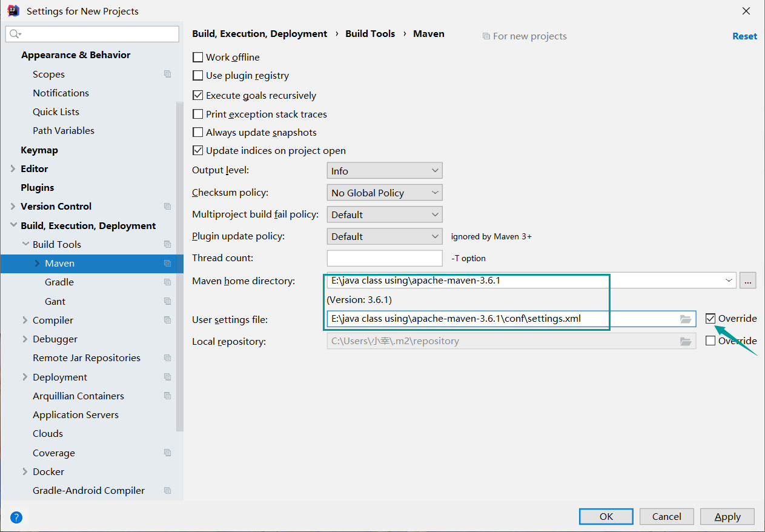
Task: Click the Maven home directory path field
Action: [531, 281]
